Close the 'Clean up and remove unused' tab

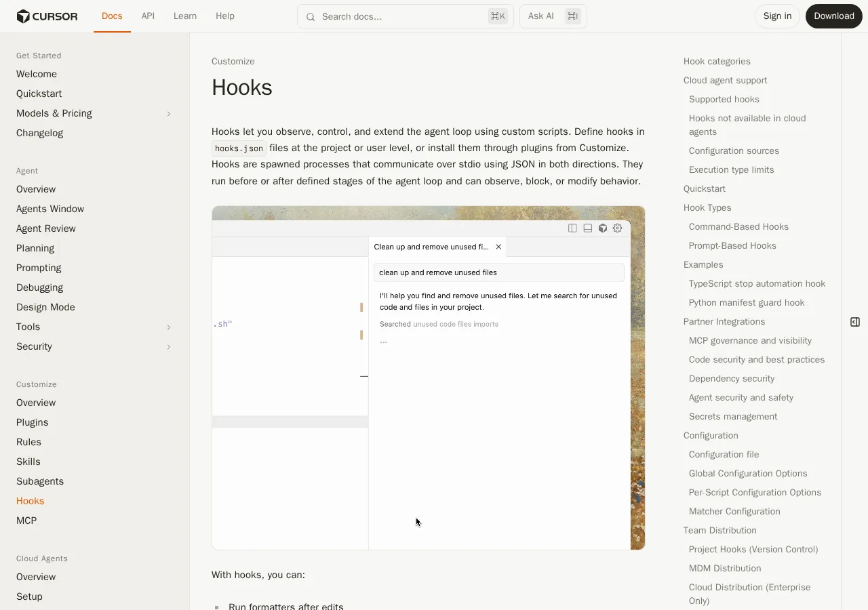pos(498,247)
